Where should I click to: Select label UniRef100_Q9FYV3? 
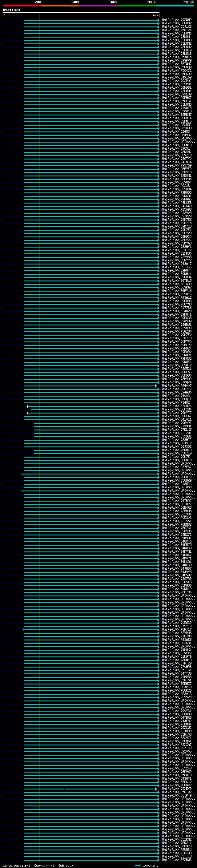pos(177,233)
